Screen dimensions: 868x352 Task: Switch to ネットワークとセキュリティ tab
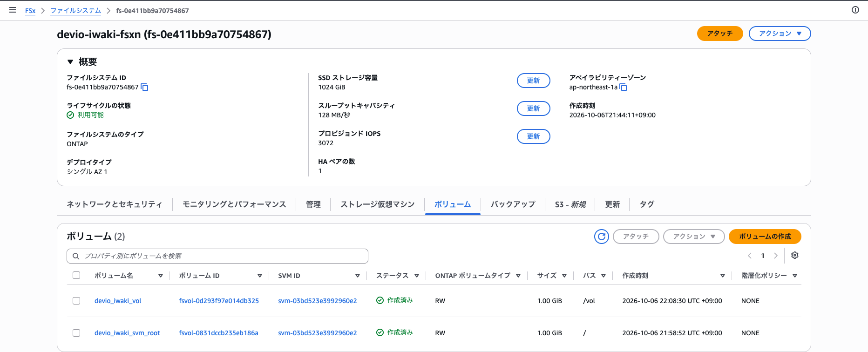115,204
